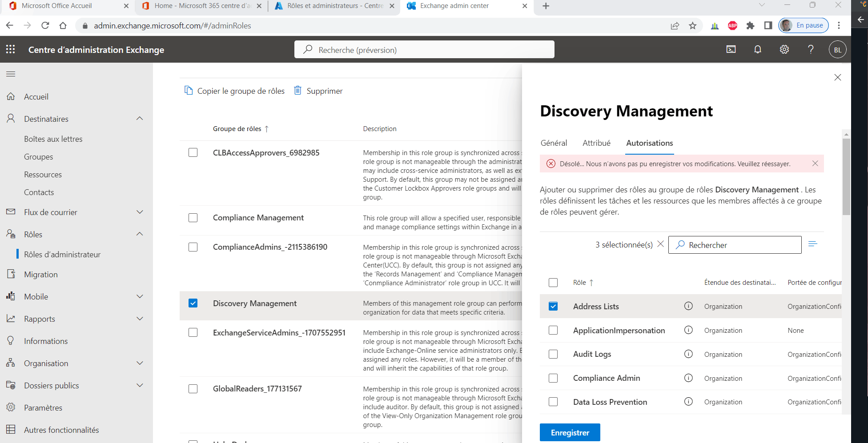
Task: Click the Rechercher roles search field
Action: click(x=735, y=245)
